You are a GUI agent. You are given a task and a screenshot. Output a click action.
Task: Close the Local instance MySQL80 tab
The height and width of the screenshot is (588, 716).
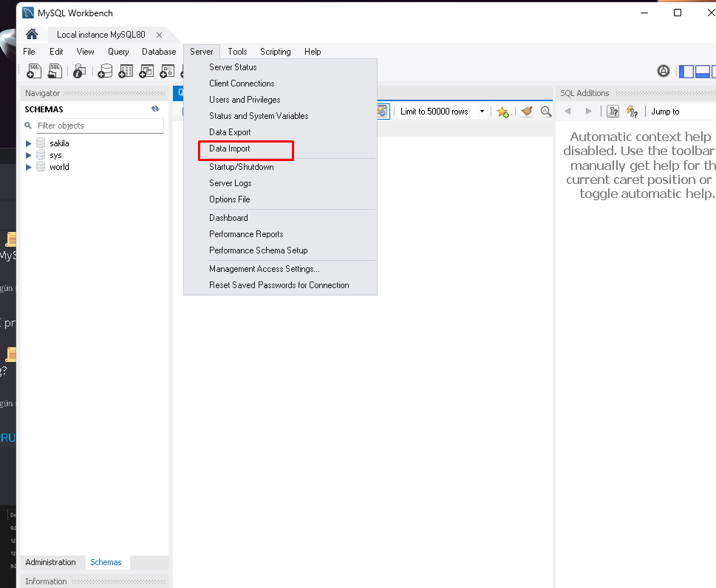point(159,35)
